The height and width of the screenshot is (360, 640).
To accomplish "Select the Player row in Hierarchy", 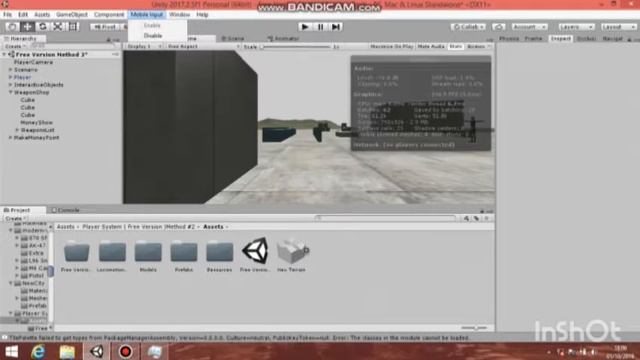I will pos(61,77).
